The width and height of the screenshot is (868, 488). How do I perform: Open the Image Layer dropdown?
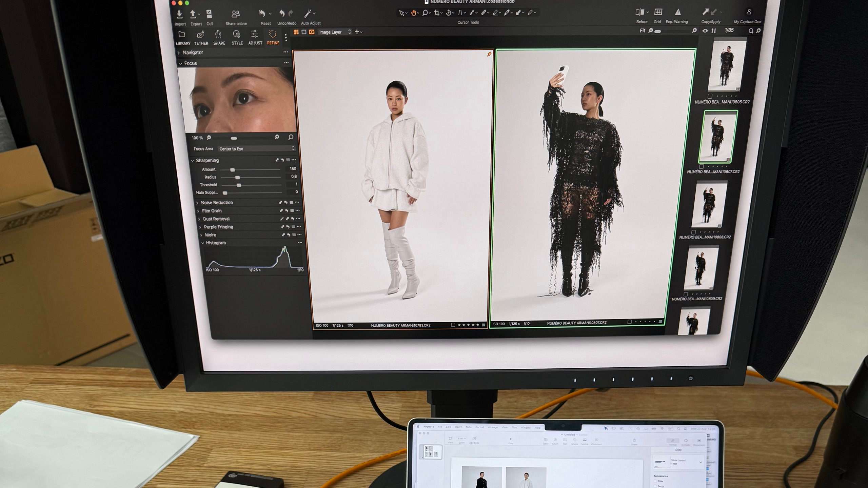point(334,32)
